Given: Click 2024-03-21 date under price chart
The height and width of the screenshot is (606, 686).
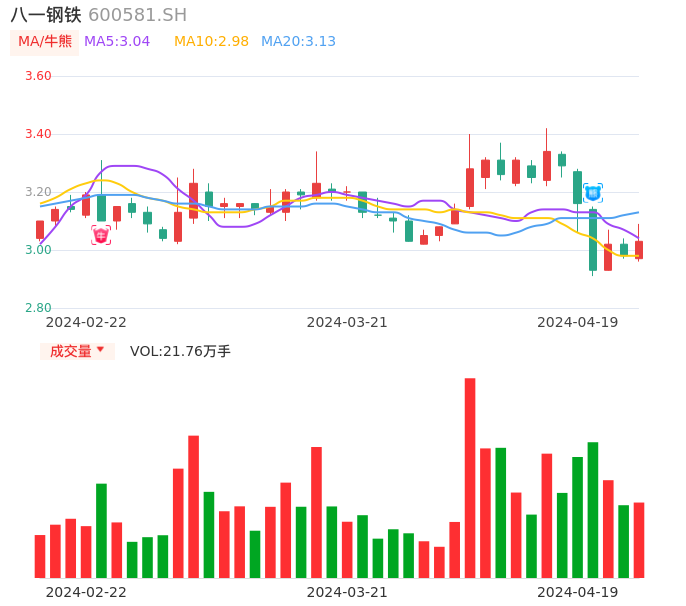Looking at the screenshot, I should point(347,322).
